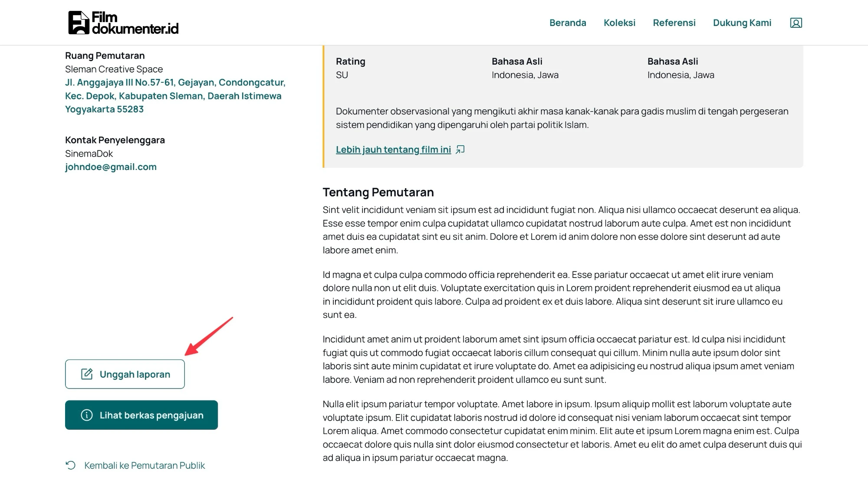The width and height of the screenshot is (868, 490).
Task: Click the Tentang Pemutaran heading
Action: coord(378,192)
